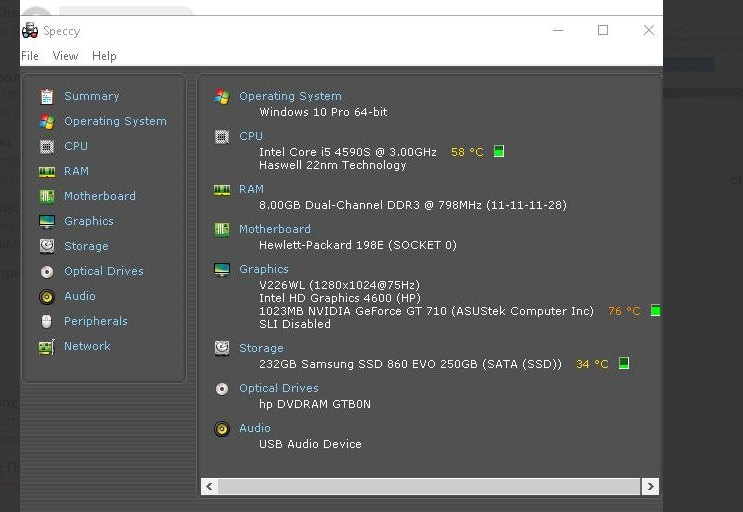
Task: Click the 34 °C storage temperature value
Action: [x=592, y=364]
